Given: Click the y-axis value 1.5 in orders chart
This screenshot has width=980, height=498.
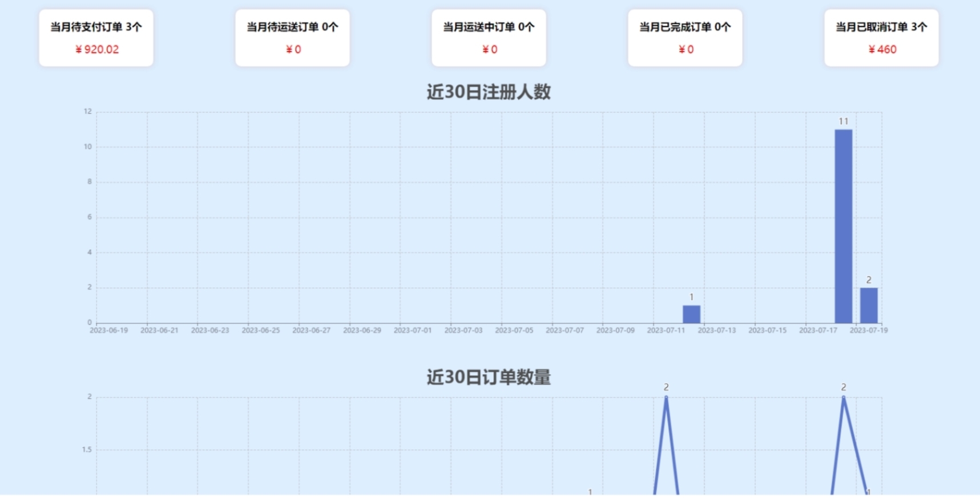Looking at the screenshot, I should click(x=86, y=450).
